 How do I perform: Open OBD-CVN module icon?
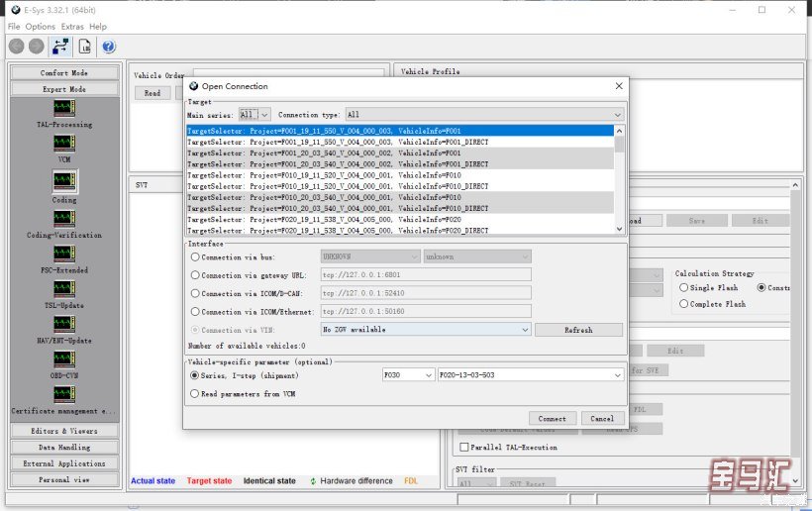(x=64, y=359)
